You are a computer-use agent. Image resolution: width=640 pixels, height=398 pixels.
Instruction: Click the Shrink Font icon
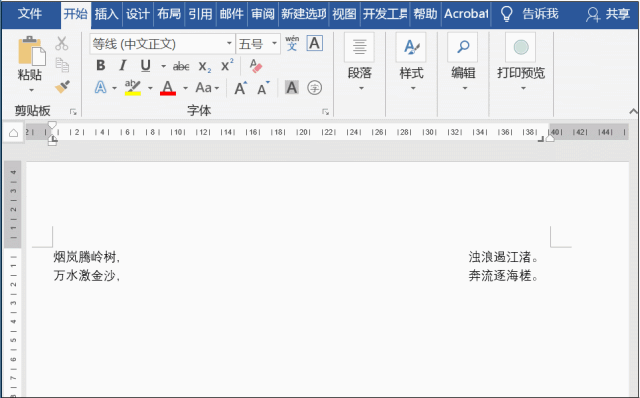[x=263, y=88]
